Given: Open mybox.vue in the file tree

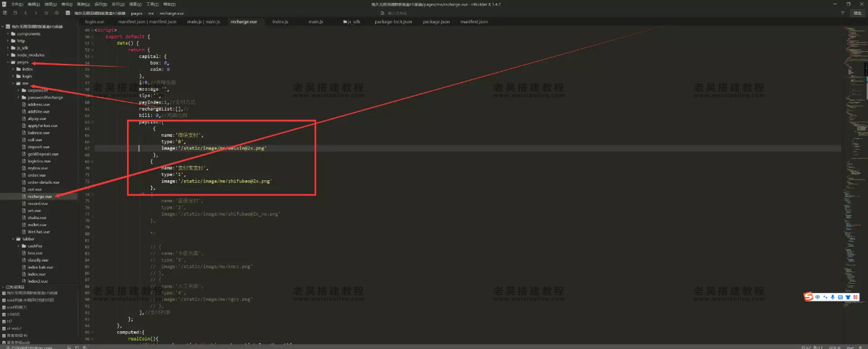Looking at the screenshot, I should [38, 168].
